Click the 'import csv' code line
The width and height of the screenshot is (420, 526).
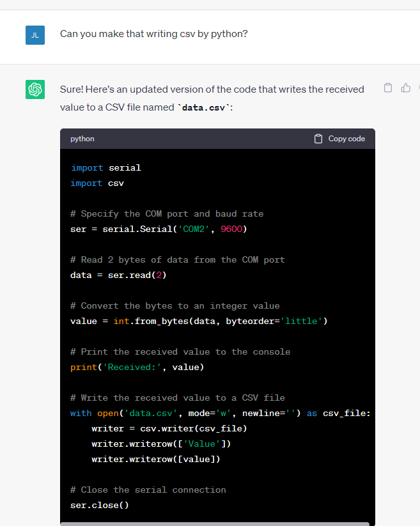pyautogui.click(x=97, y=183)
